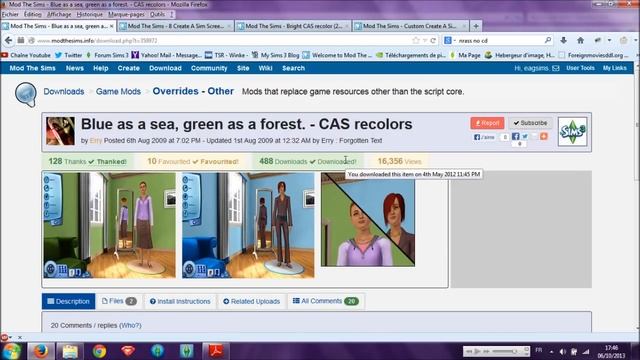640x360 pixels.
Task: Click the Overrides - Other breadcrumb
Action: [x=193, y=91]
